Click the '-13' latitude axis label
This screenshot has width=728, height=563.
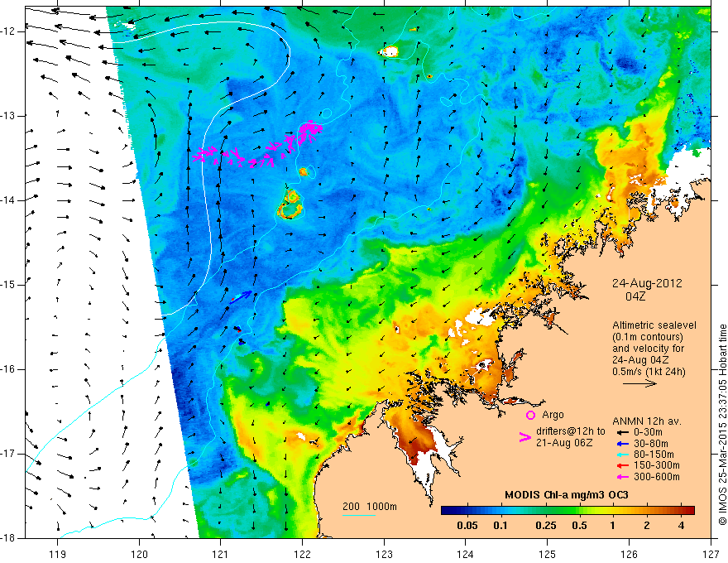pyautogui.click(x=7, y=116)
